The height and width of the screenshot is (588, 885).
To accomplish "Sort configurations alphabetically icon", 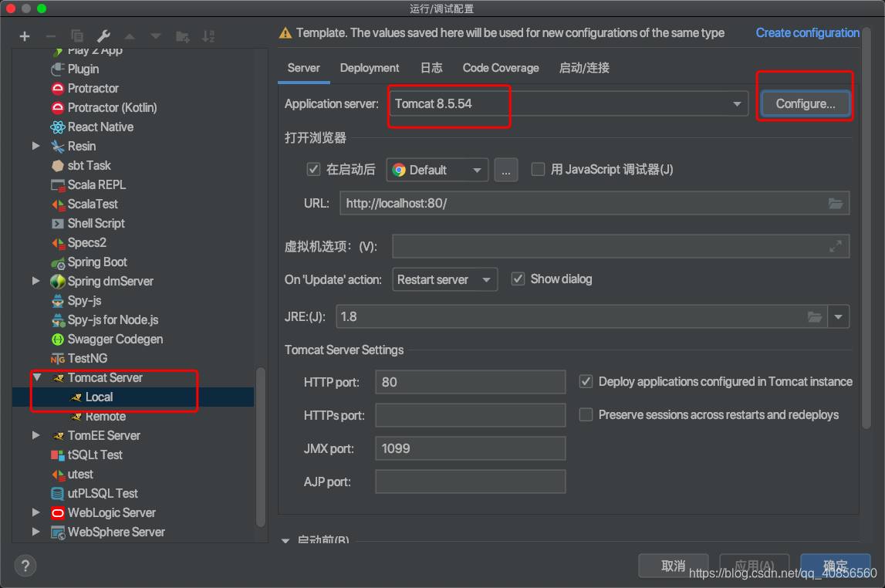I will [x=208, y=37].
